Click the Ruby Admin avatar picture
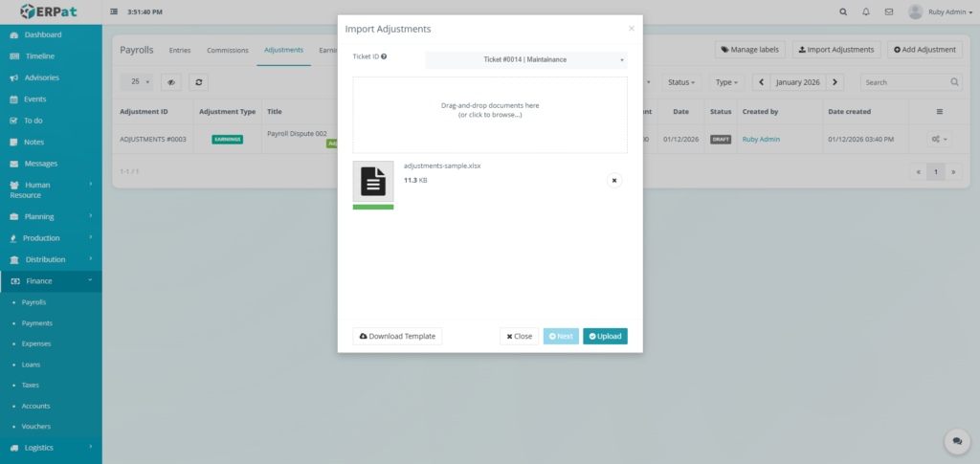Image resolution: width=980 pixels, height=464 pixels. (915, 11)
